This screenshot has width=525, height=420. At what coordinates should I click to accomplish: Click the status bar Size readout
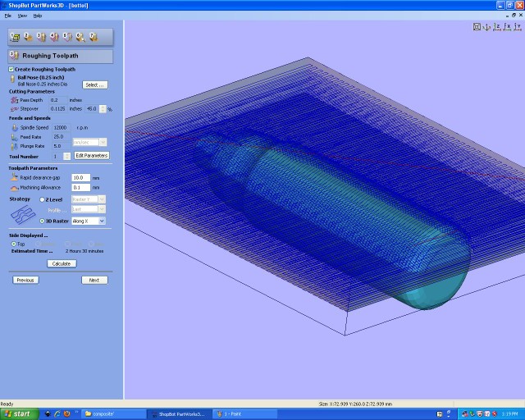[355, 404]
